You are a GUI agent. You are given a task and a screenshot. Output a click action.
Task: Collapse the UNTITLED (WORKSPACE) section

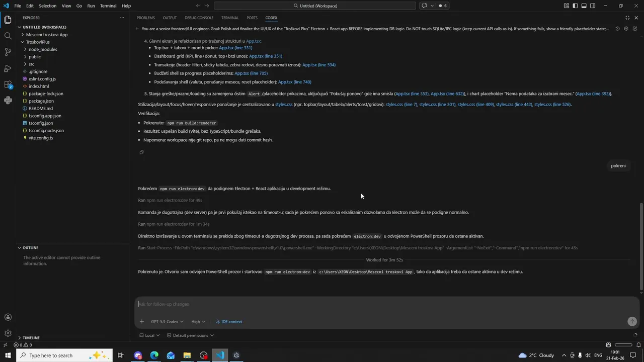point(73,27)
